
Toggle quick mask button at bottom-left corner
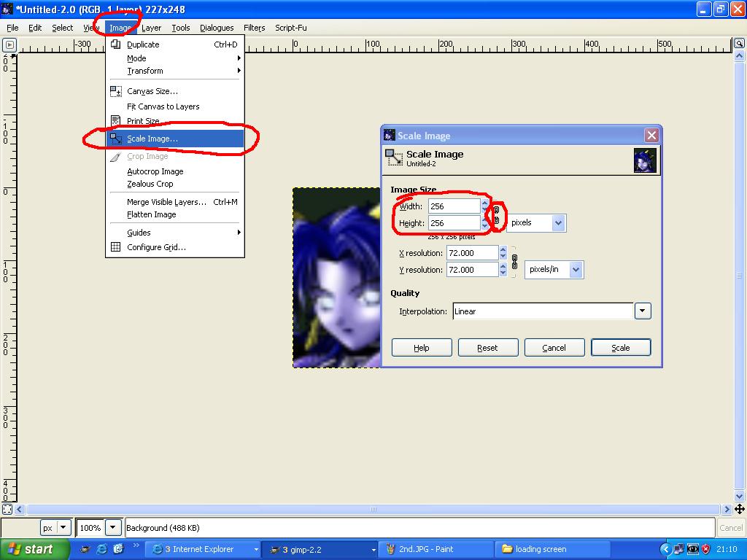point(7,509)
